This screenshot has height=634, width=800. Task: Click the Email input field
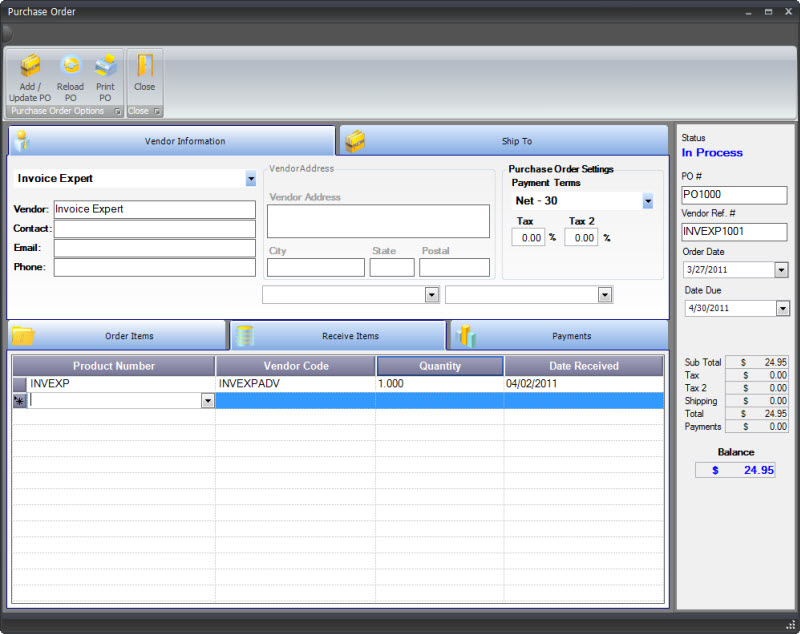pos(155,248)
